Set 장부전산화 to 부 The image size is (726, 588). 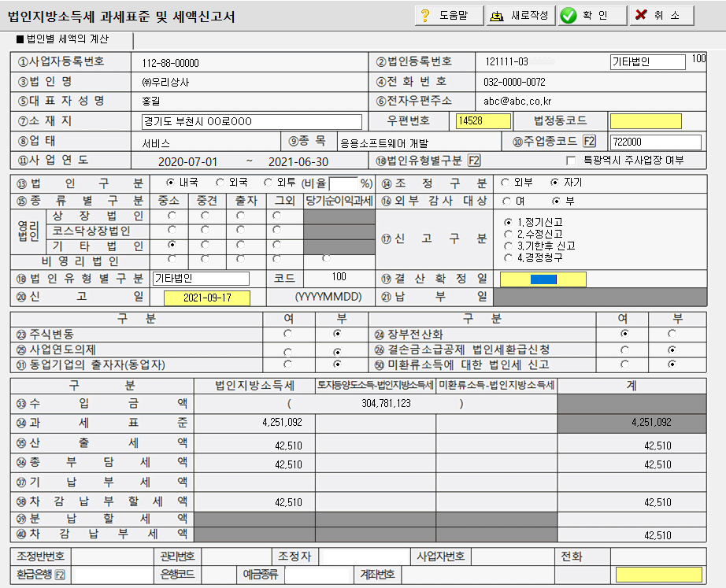[x=672, y=333]
